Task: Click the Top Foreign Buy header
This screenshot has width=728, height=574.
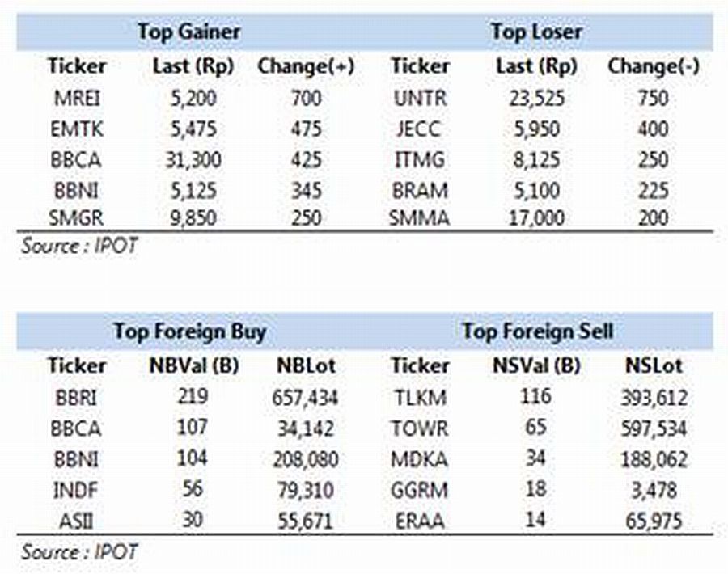Action: (x=190, y=331)
